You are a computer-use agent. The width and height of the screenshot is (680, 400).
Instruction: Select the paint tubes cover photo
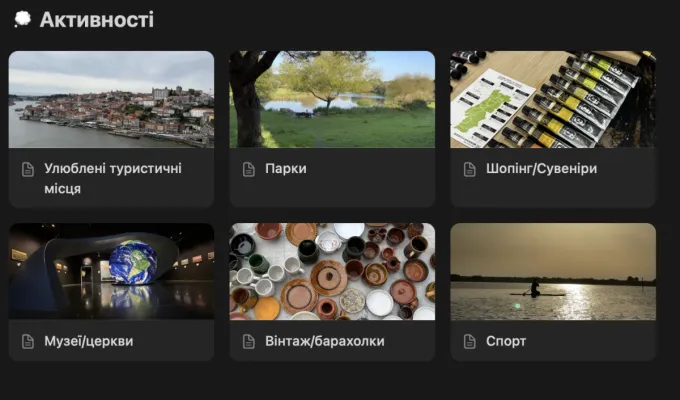click(x=553, y=99)
